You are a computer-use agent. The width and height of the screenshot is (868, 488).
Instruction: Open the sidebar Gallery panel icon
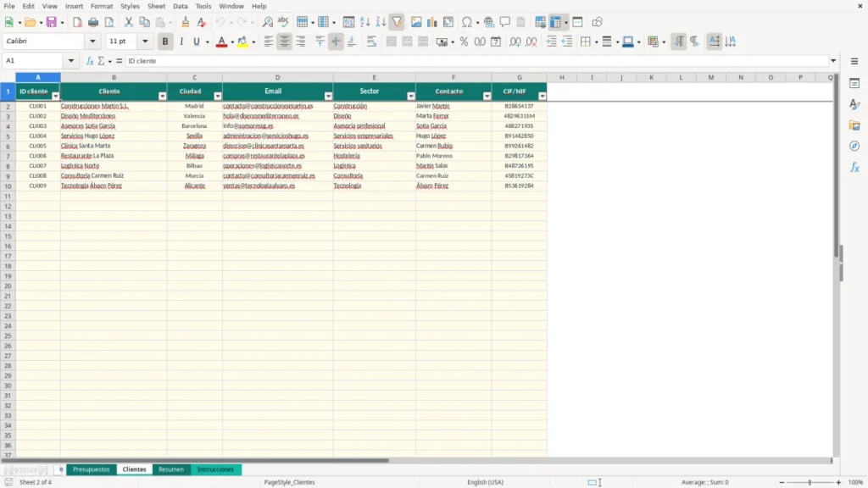(x=854, y=125)
